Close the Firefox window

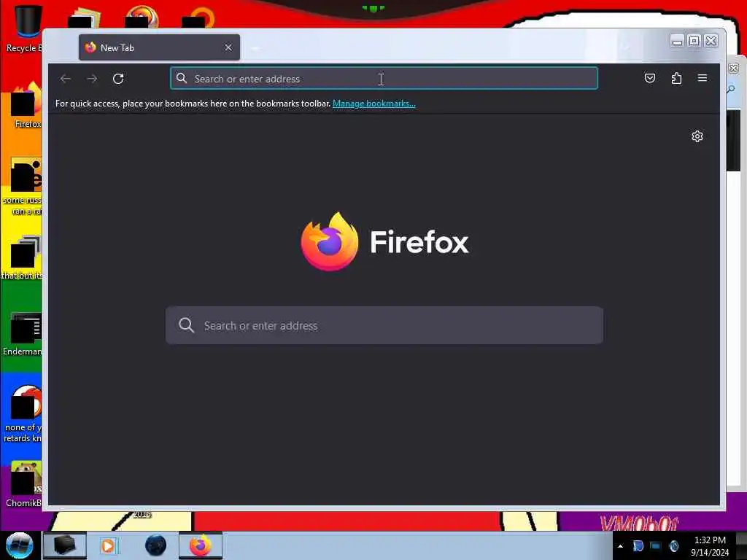click(711, 41)
